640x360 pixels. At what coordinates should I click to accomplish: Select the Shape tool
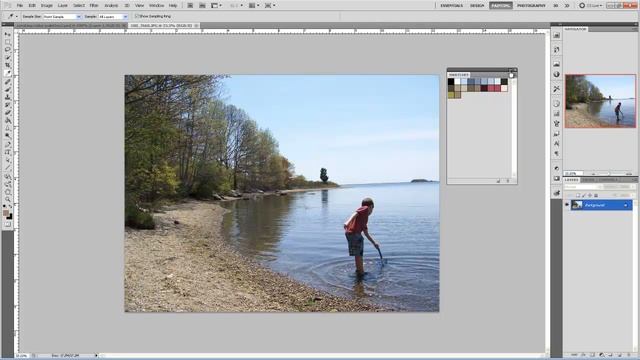8,168
